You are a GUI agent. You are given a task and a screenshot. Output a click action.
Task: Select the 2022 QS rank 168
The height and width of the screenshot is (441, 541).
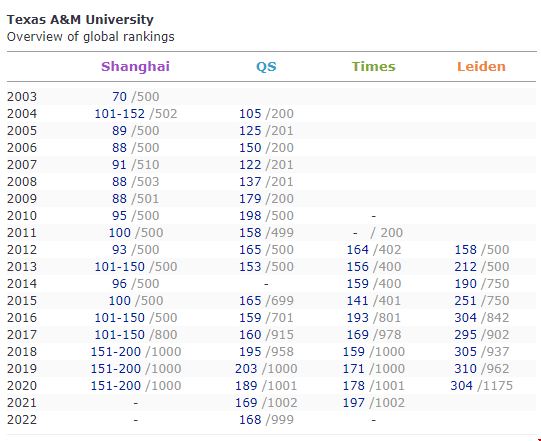[250, 420]
